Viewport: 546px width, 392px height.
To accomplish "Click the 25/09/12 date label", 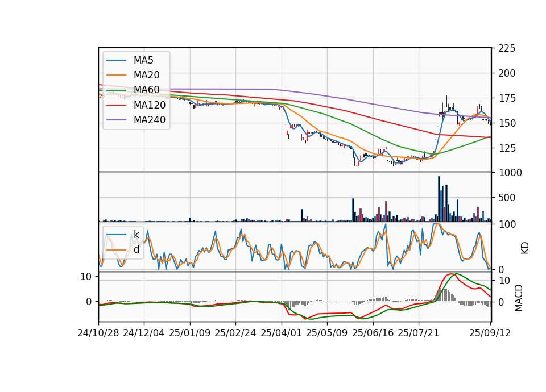I will tap(490, 333).
